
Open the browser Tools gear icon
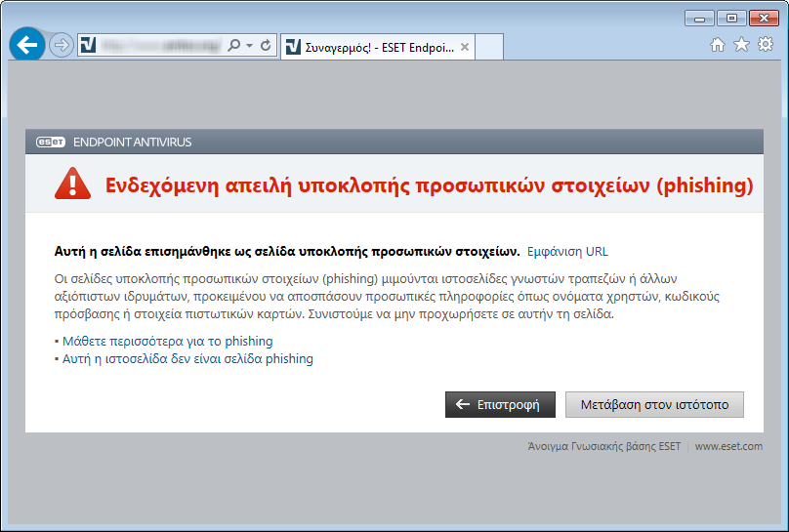pos(766,44)
